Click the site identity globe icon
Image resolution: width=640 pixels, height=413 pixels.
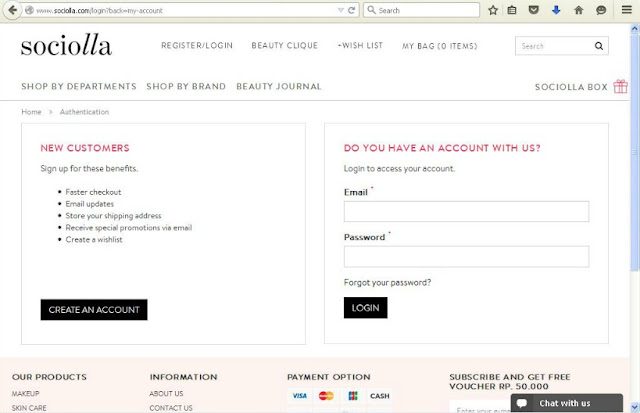click(x=29, y=10)
